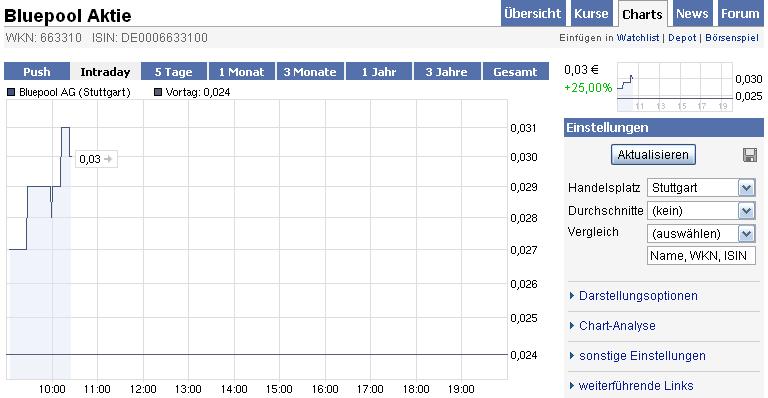768x398 pixels.
Task: Add stock to Depot link
Action: point(682,38)
